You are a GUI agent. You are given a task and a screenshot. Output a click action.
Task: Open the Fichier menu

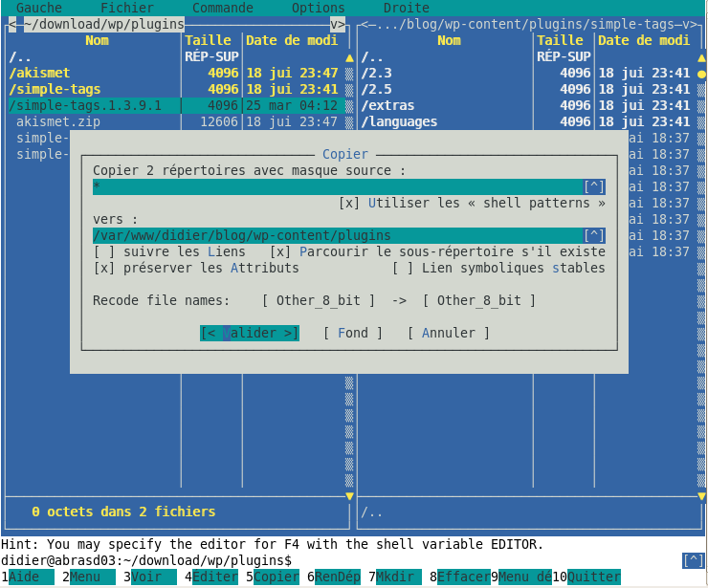[x=127, y=8]
